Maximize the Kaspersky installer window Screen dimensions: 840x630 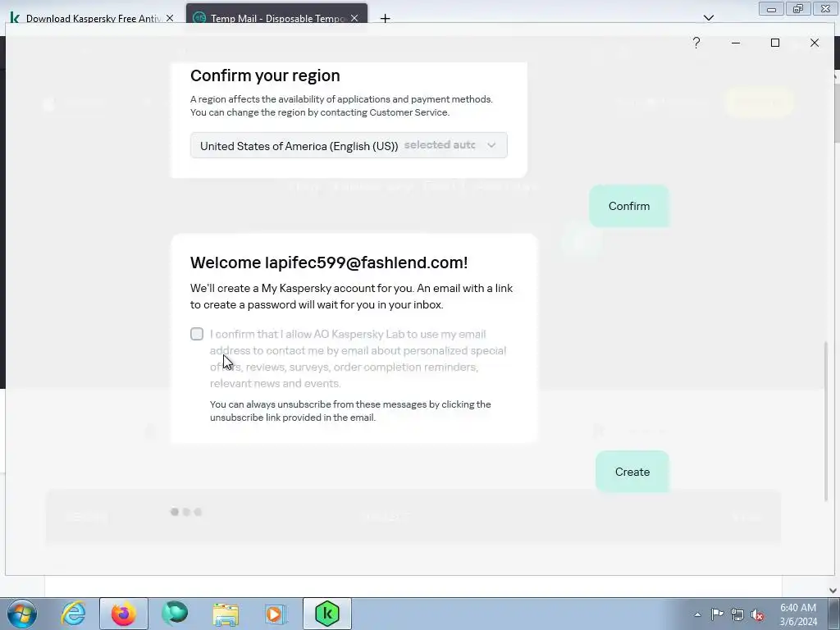click(774, 43)
